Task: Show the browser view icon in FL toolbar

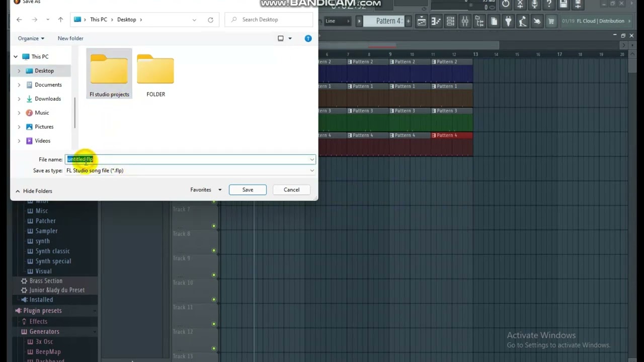Action: pyautogui.click(x=479, y=21)
